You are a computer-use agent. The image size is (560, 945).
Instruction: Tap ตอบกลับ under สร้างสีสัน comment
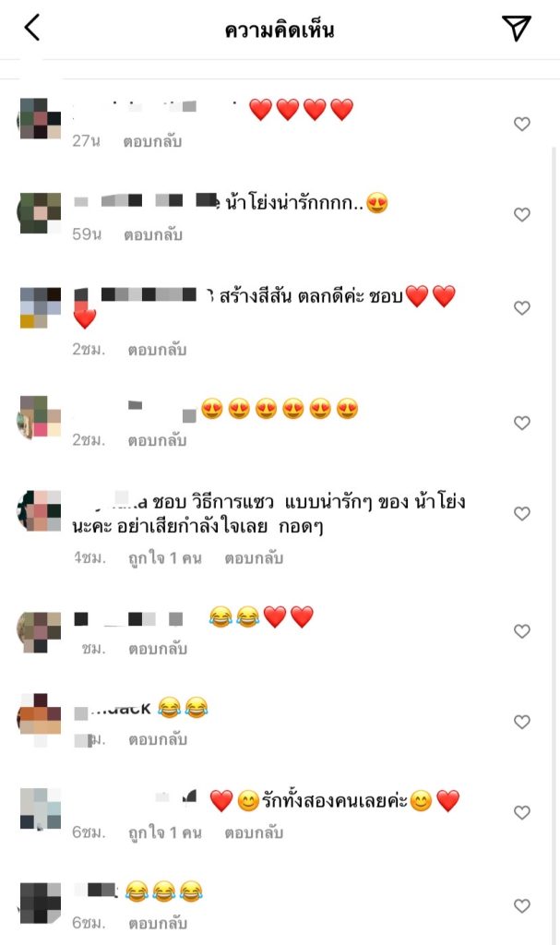(x=157, y=350)
